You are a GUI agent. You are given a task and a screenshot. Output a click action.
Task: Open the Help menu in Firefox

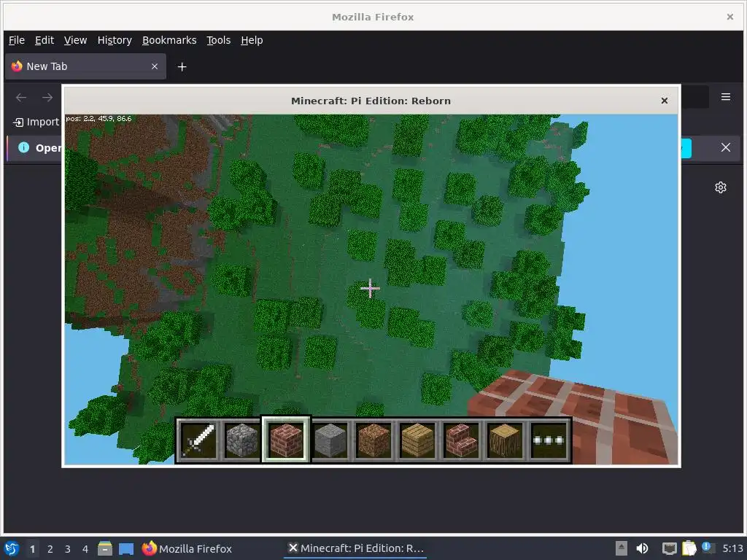point(252,41)
